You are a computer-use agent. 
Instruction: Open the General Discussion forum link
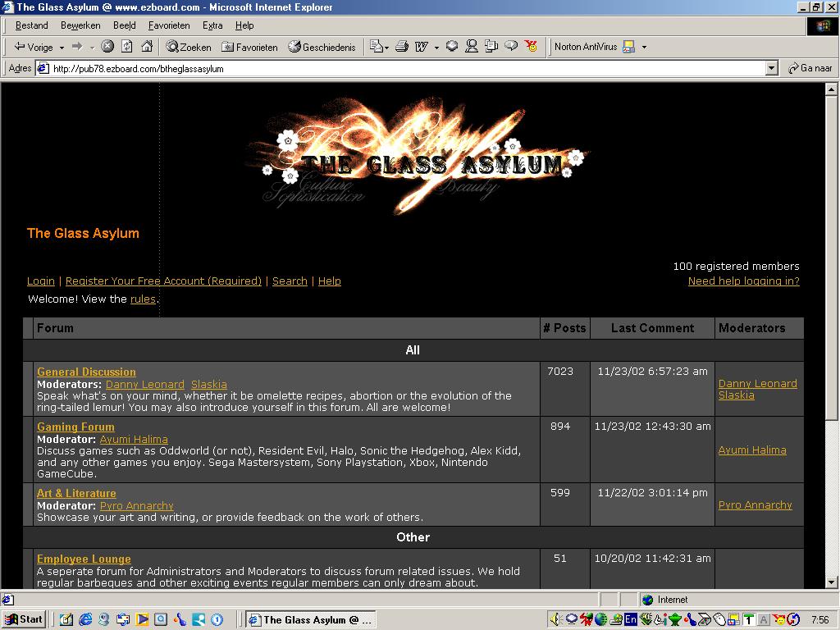coord(86,372)
